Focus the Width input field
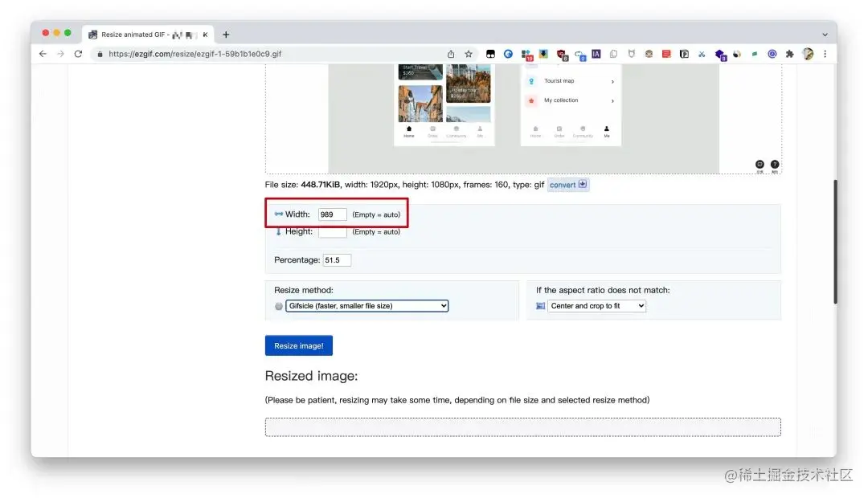 point(332,214)
